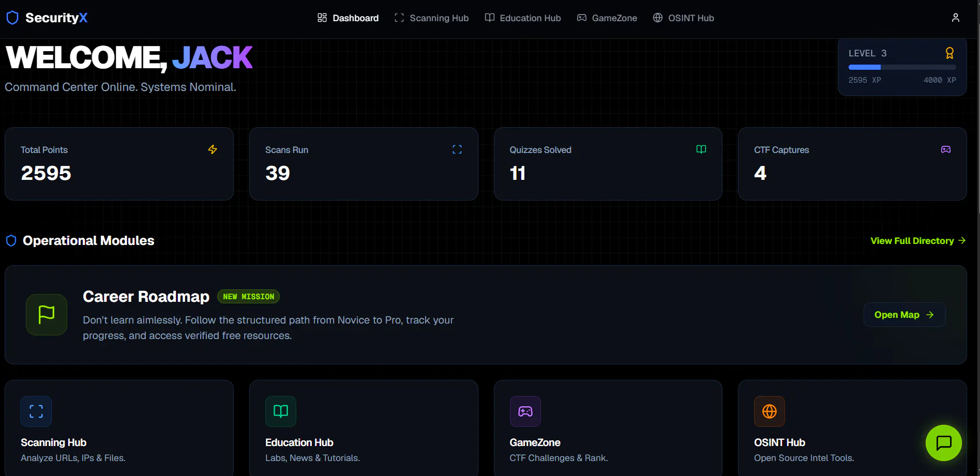Click the 4000 XP target text

[x=940, y=80]
